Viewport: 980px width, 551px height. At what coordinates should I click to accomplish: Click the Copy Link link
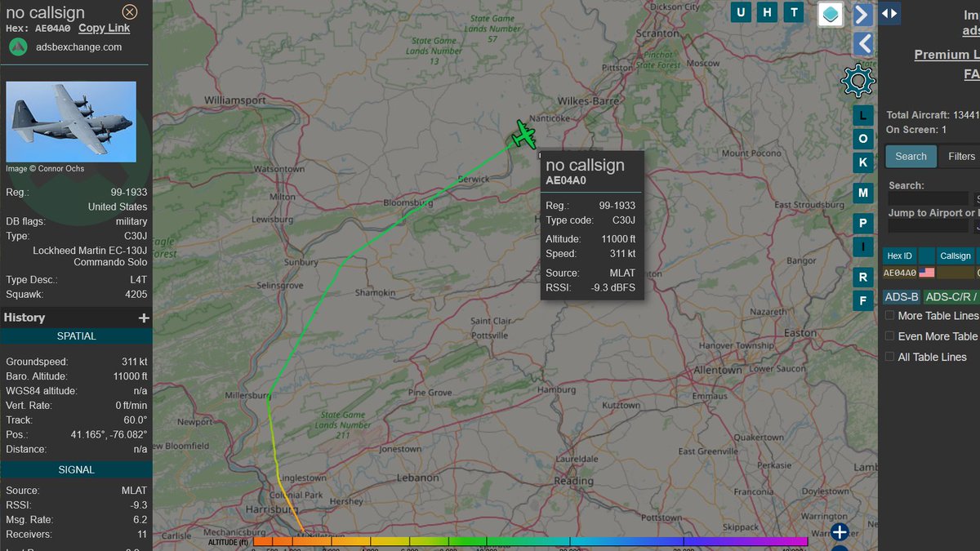pyautogui.click(x=104, y=28)
